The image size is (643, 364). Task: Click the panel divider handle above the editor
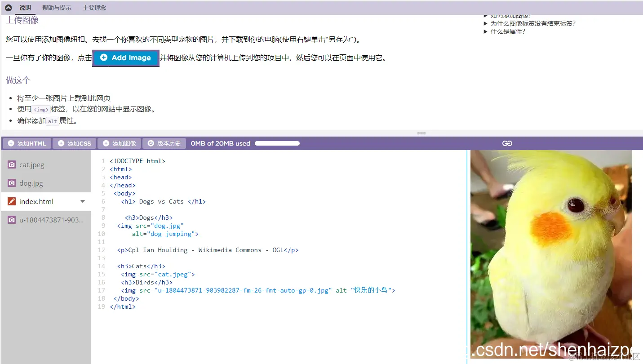[x=421, y=133]
